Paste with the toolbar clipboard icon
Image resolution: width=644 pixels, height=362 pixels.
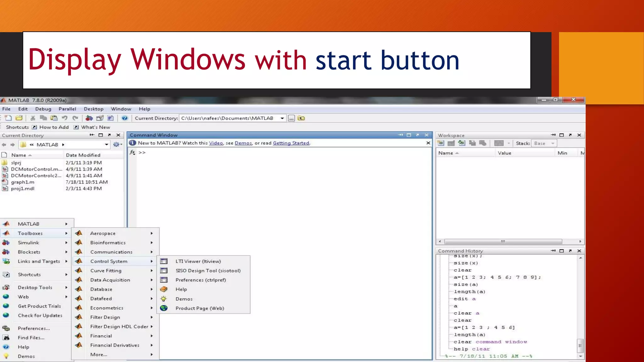[x=54, y=118]
